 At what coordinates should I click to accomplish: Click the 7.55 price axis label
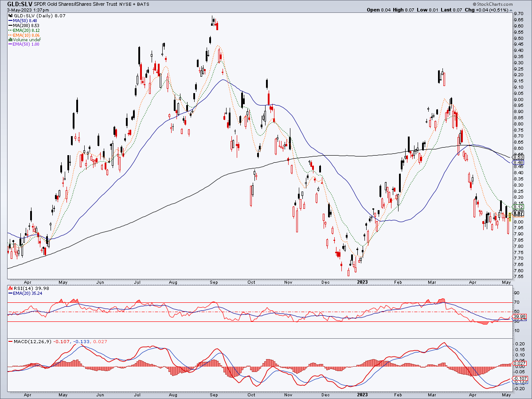click(518, 277)
